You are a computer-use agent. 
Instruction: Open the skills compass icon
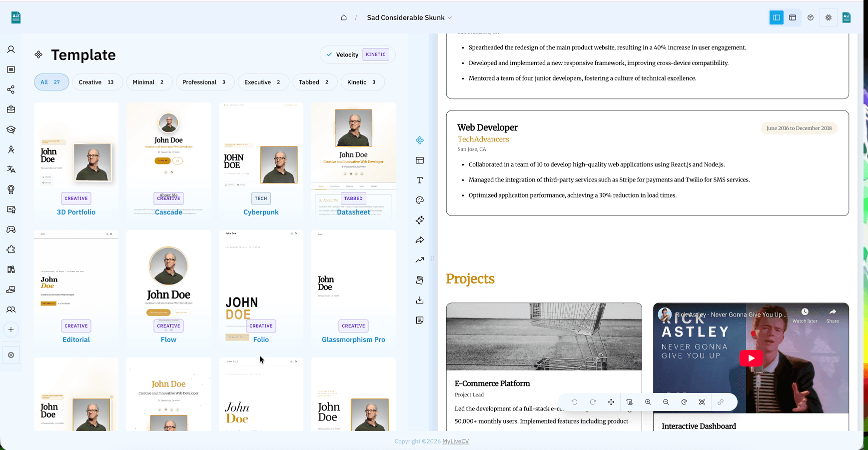11,149
